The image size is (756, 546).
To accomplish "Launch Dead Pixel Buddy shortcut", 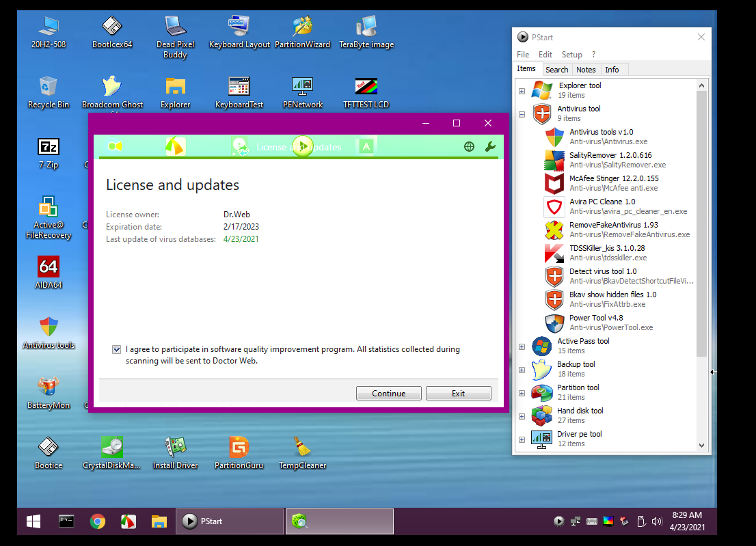I will tap(175, 38).
